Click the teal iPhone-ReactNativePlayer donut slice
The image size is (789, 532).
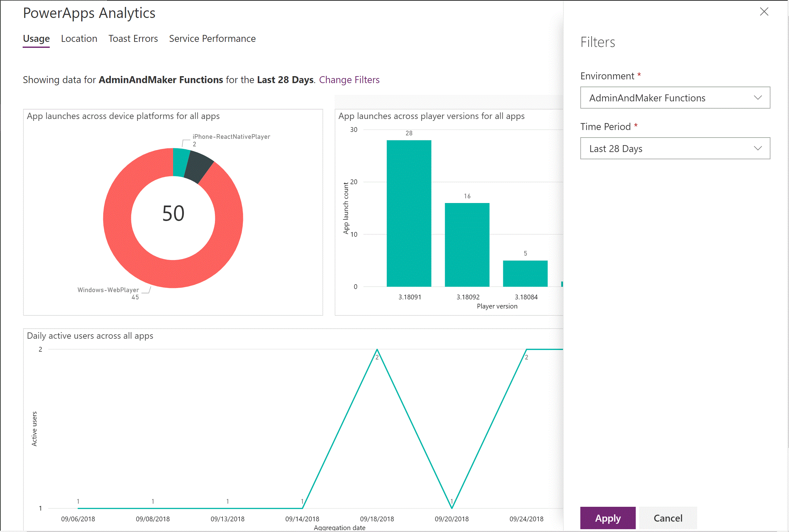[x=180, y=162]
